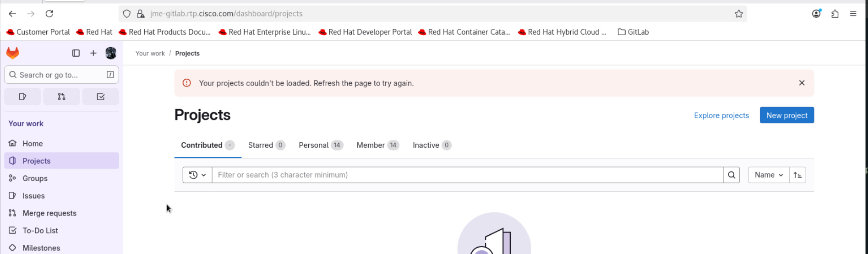Click Search or go to field
This screenshot has width=868, height=254.
(61, 75)
